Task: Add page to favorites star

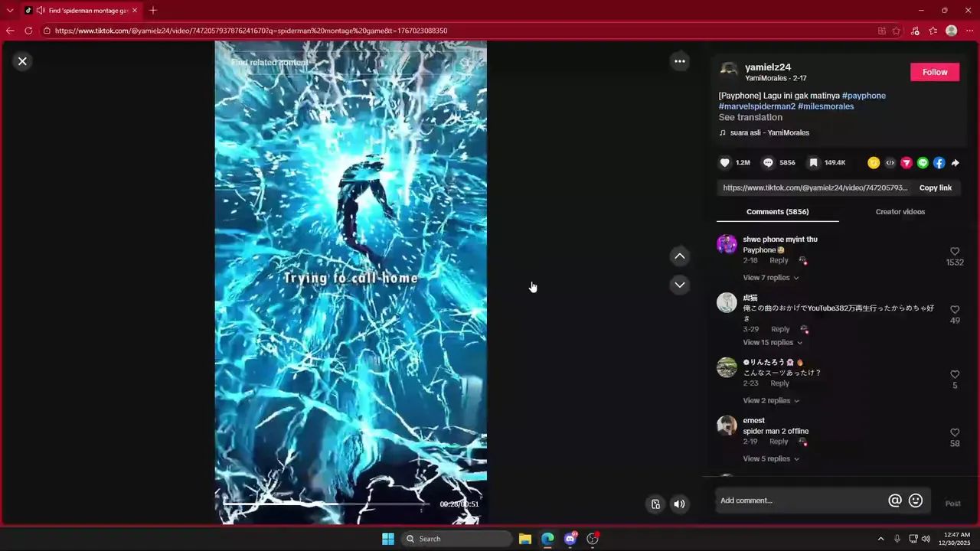Action: click(x=897, y=31)
